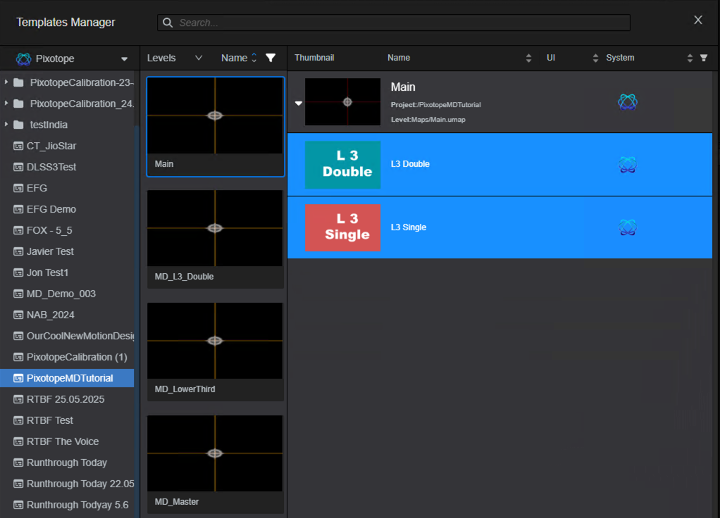Select the L3 Single template row
The width and height of the screenshot is (720, 518).
(x=499, y=227)
